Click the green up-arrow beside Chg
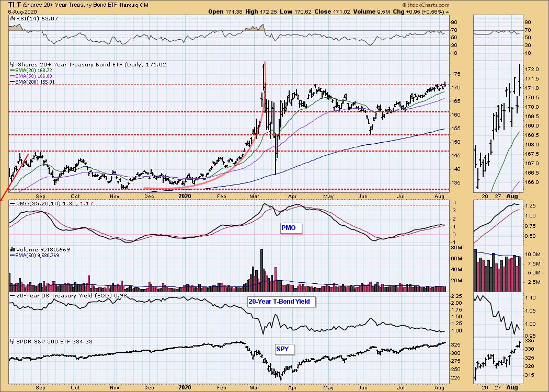Screen dimensions: 549x392 point(447,12)
